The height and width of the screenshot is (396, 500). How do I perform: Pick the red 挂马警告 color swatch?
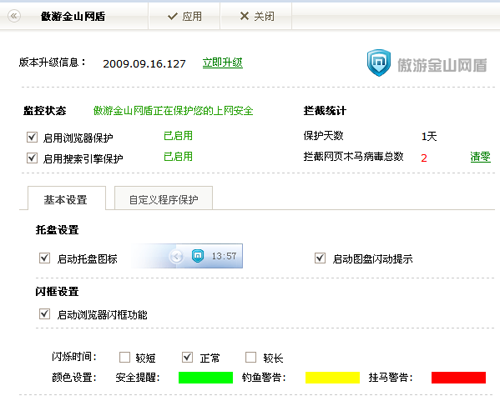459,378
